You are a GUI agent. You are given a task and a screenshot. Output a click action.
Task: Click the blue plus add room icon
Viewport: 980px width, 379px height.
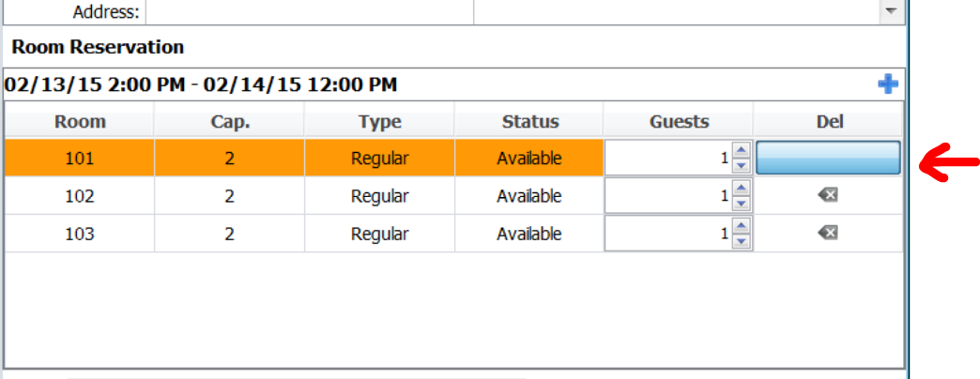click(x=888, y=84)
